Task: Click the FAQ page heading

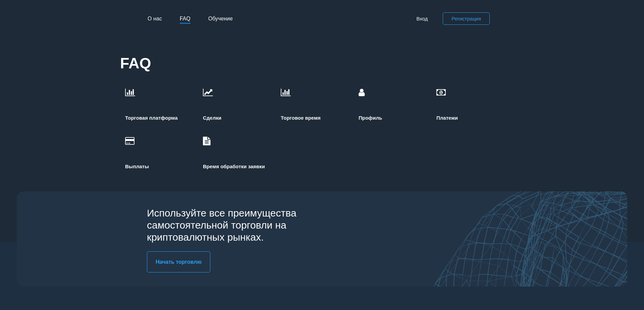Action: (136, 64)
